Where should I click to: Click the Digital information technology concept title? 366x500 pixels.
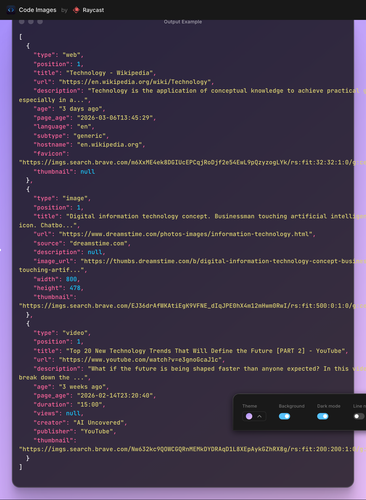coord(199,216)
